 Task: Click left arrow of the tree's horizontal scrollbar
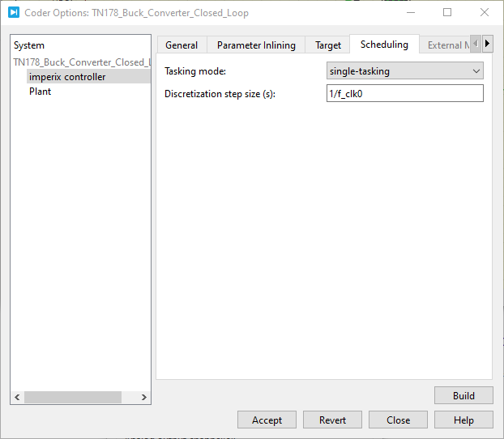pos(17,397)
